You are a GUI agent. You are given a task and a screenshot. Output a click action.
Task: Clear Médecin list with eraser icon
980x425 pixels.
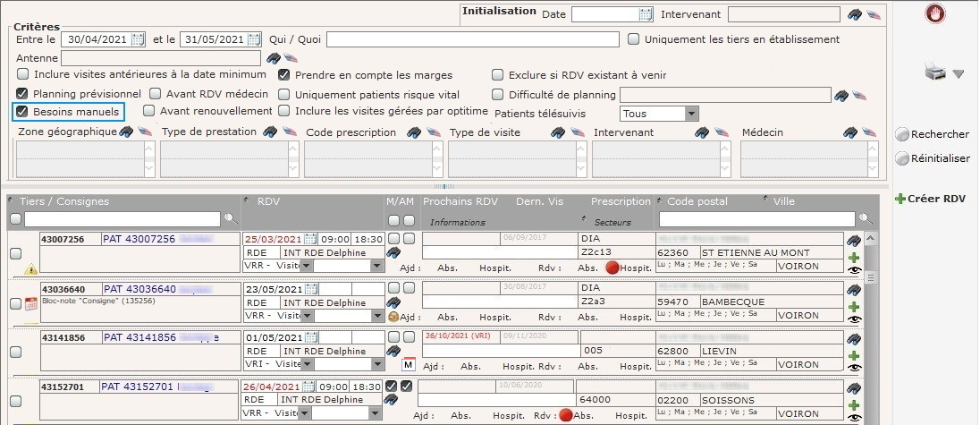(869, 132)
